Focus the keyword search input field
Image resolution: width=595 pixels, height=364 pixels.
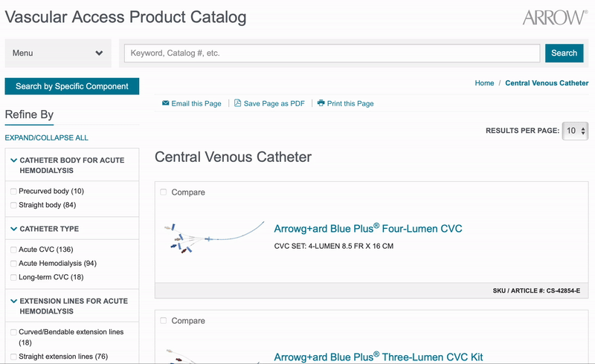tap(332, 53)
